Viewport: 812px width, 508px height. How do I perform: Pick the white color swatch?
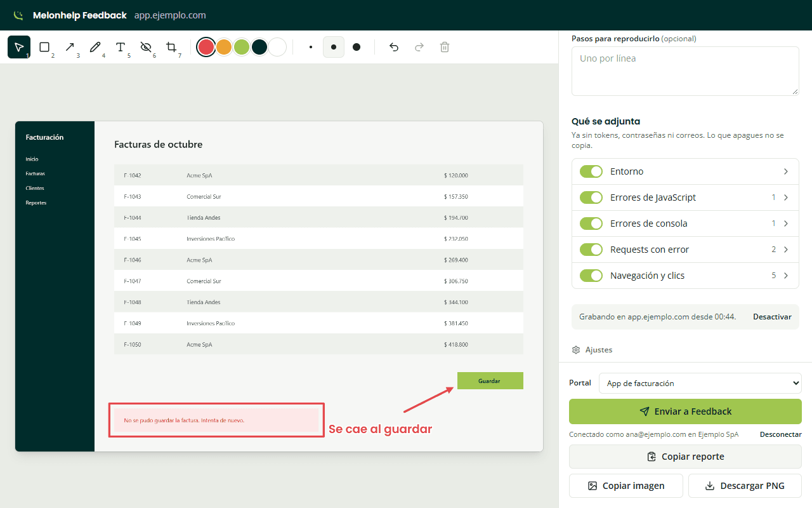(277, 47)
